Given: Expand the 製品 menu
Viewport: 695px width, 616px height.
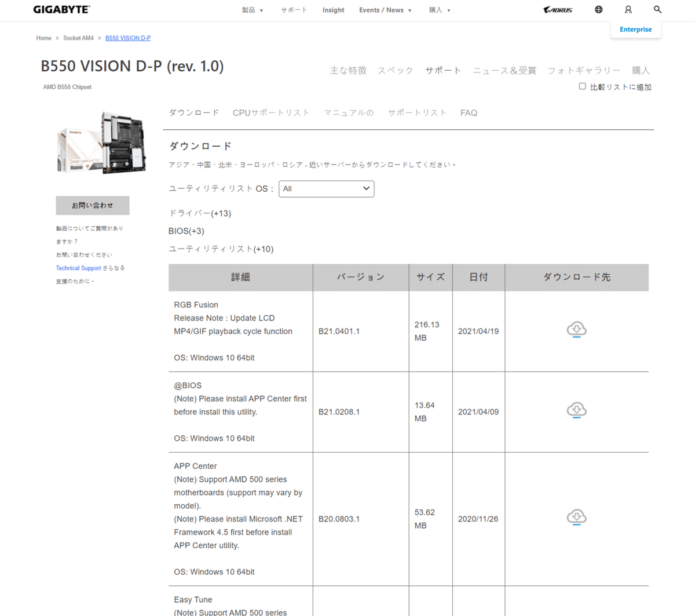Looking at the screenshot, I should coord(253,10).
